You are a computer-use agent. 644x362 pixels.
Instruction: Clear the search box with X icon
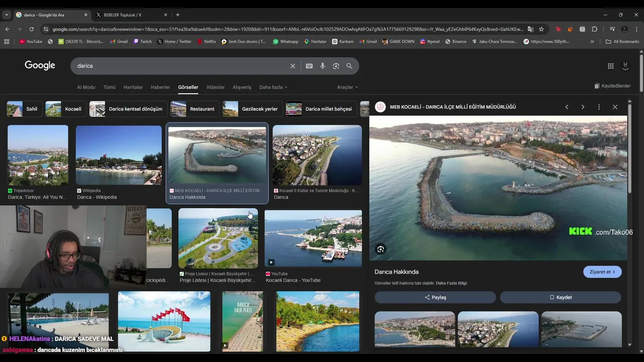(292, 66)
